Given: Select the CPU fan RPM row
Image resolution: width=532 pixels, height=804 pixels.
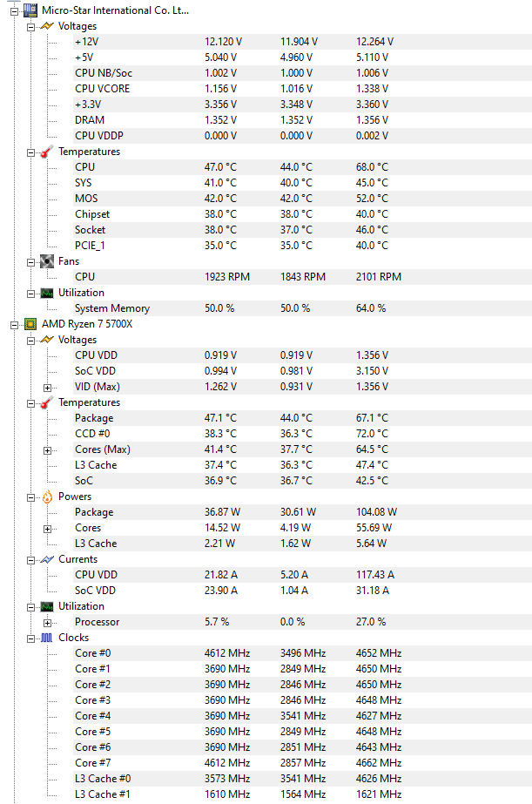Looking at the screenshot, I should (302, 277).
